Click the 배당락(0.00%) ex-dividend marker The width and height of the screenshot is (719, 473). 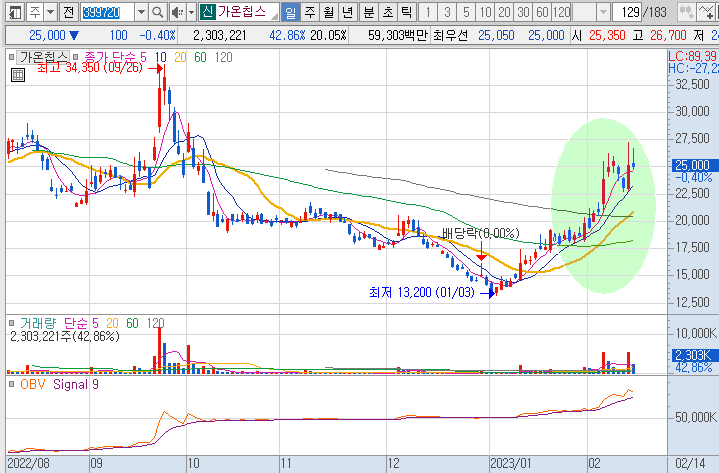[x=481, y=233]
